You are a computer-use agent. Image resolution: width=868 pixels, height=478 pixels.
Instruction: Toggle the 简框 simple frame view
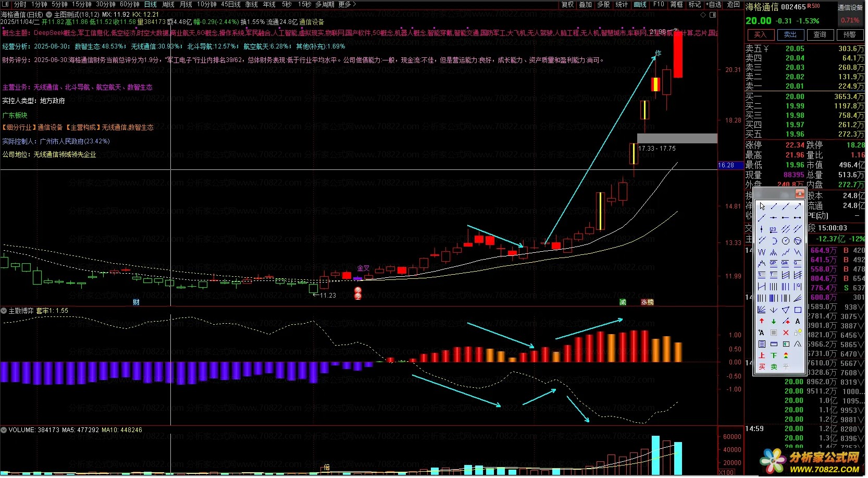coord(676,4)
